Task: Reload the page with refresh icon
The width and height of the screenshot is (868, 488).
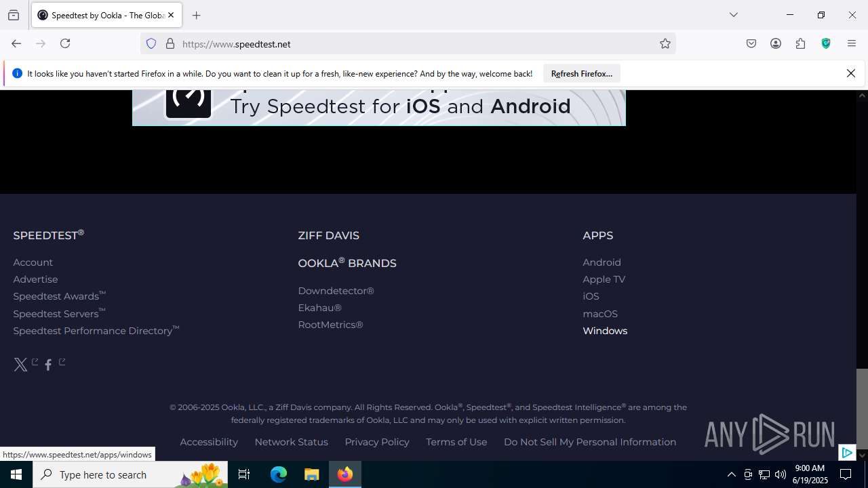Action: point(65,43)
